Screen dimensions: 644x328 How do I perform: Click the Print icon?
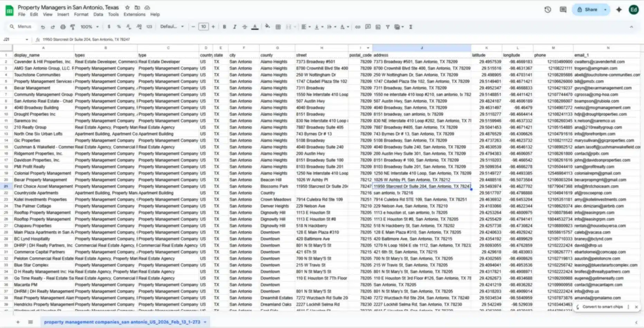63,27
